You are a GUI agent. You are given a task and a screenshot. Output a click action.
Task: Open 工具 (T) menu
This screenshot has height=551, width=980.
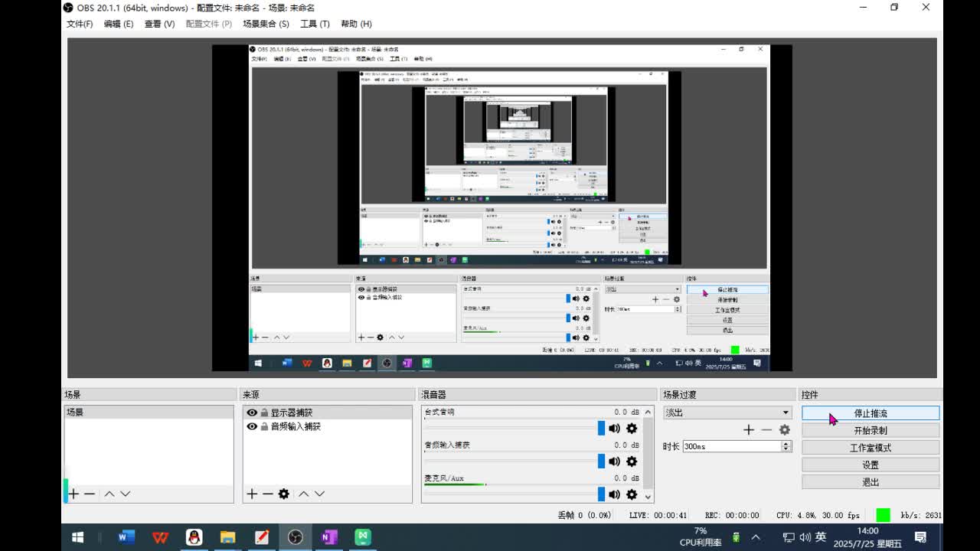(315, 24)
